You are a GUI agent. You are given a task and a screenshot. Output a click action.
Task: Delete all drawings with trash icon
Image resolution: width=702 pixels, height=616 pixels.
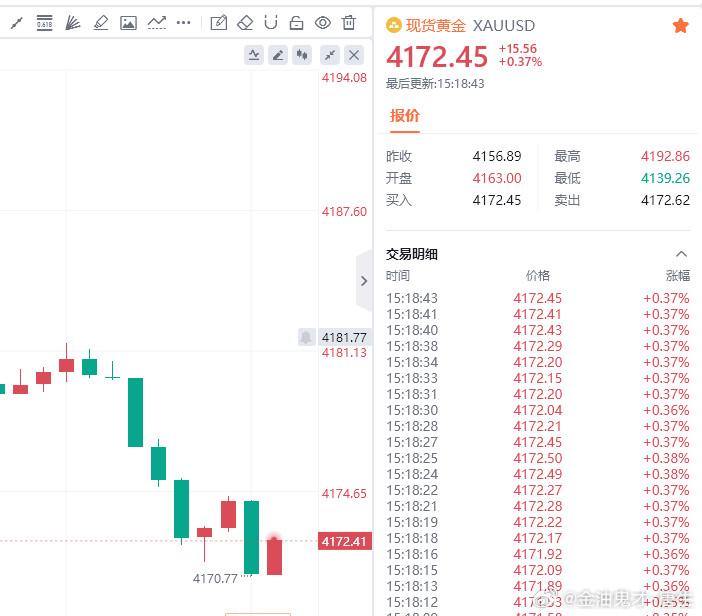tap(349, 22)
